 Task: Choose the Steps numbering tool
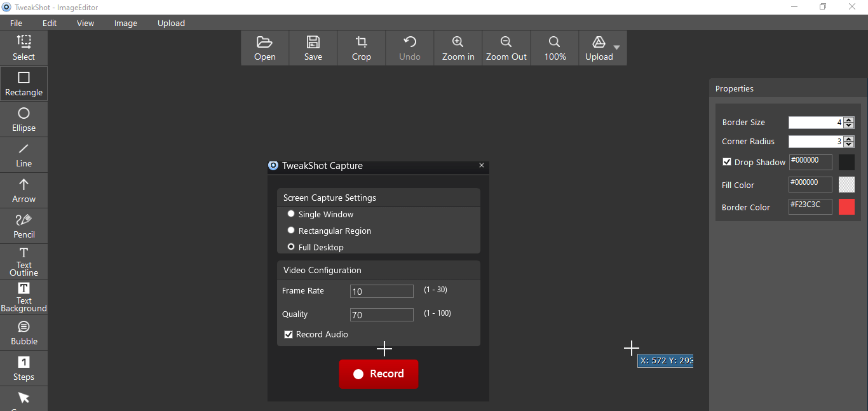point(24,368)
